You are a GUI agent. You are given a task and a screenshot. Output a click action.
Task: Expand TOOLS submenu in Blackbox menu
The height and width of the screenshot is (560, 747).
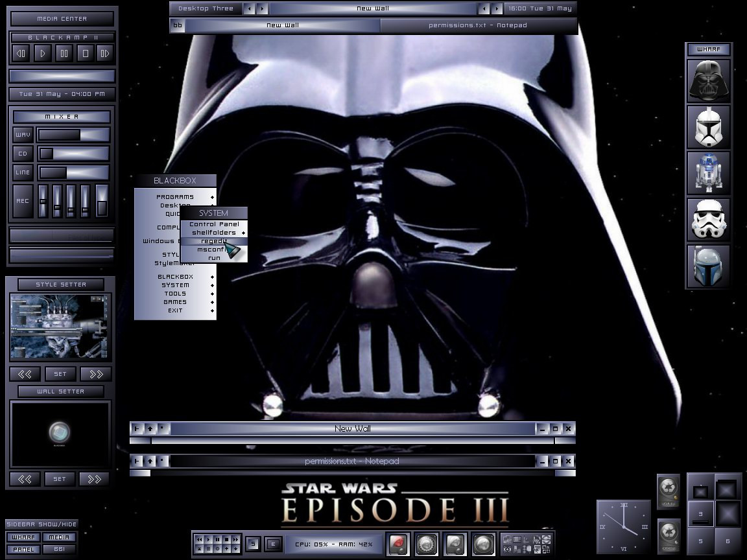[175, 294]
